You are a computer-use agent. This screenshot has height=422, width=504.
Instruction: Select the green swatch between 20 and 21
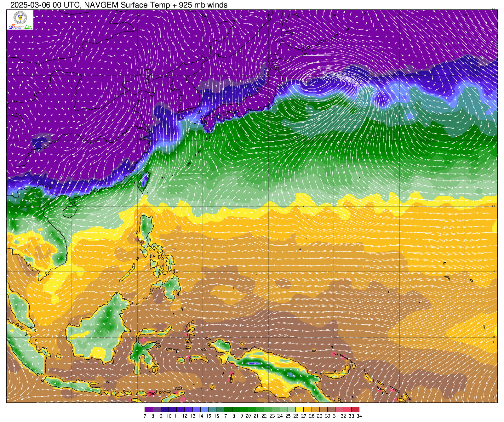pos(252,409)
